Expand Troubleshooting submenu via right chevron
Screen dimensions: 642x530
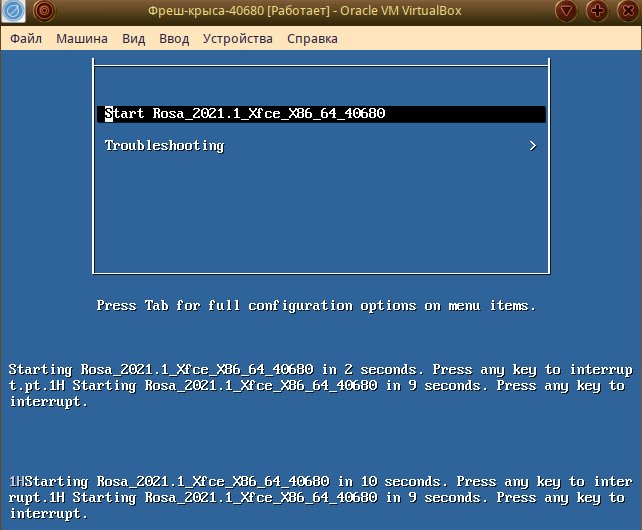click(x=533, y=146)
